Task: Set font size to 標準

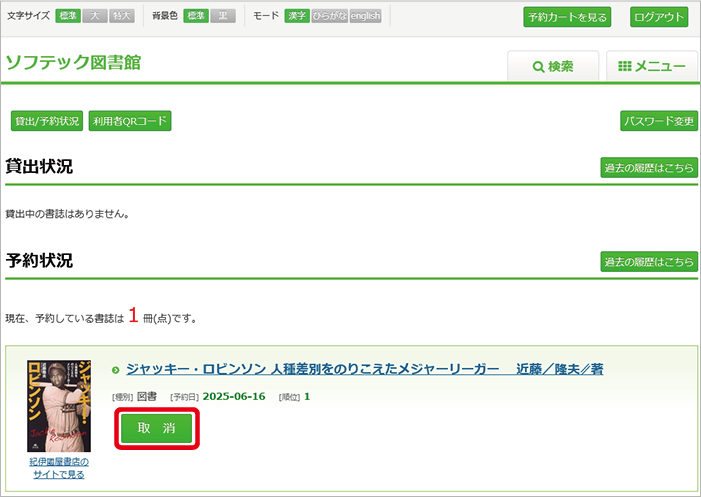Action: (x=67, y=16)
